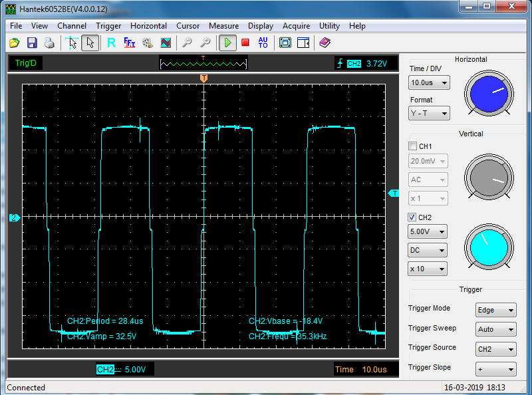Click the CH2:Vbase measurement readout
Screen dimensions: 532x395
coord(286,321)
